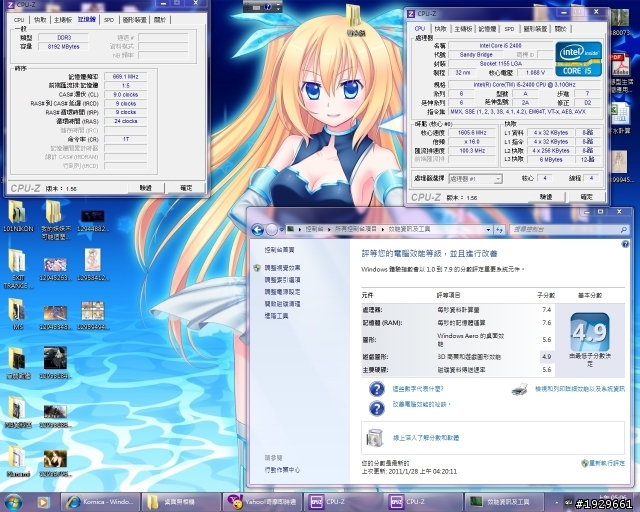Viewport: 640px width, 512px height.
Task: Open Yahoo! Messenger taskbar button
Action: [x=262, y=502]
